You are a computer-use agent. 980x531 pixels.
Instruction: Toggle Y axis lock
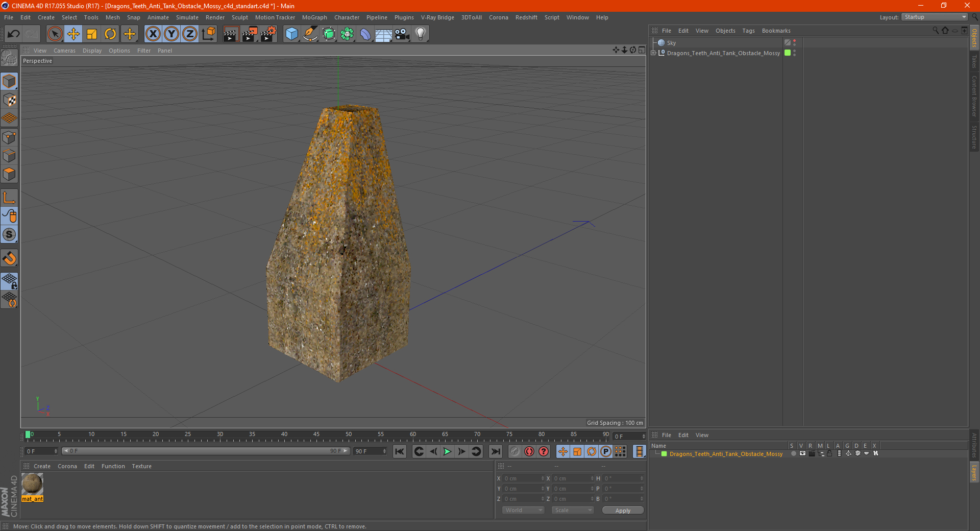point(171,34)
